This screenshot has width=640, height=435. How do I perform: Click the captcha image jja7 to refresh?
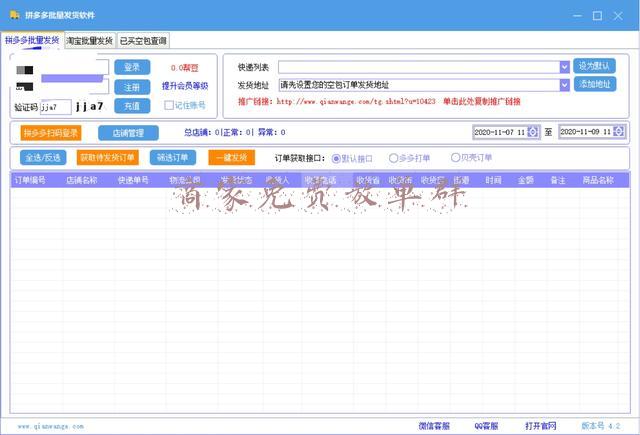coord(90,107)
